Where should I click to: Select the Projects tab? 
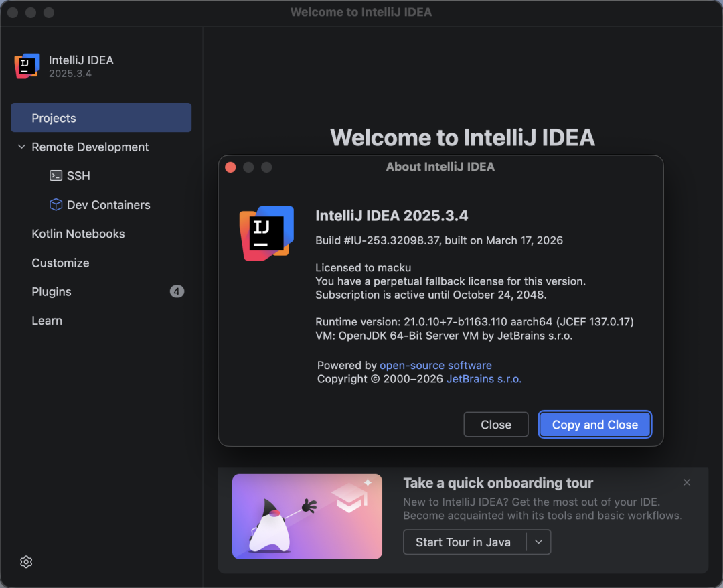[101, 118]
